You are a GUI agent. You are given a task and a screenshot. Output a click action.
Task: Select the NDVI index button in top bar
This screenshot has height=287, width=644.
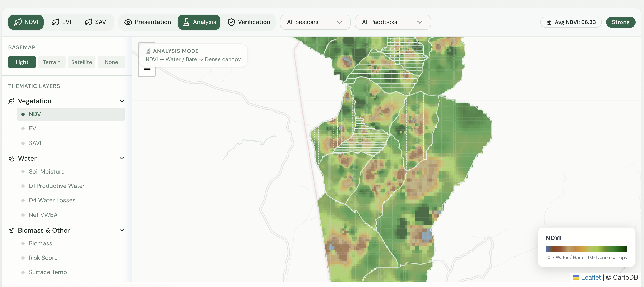point(26,22)
